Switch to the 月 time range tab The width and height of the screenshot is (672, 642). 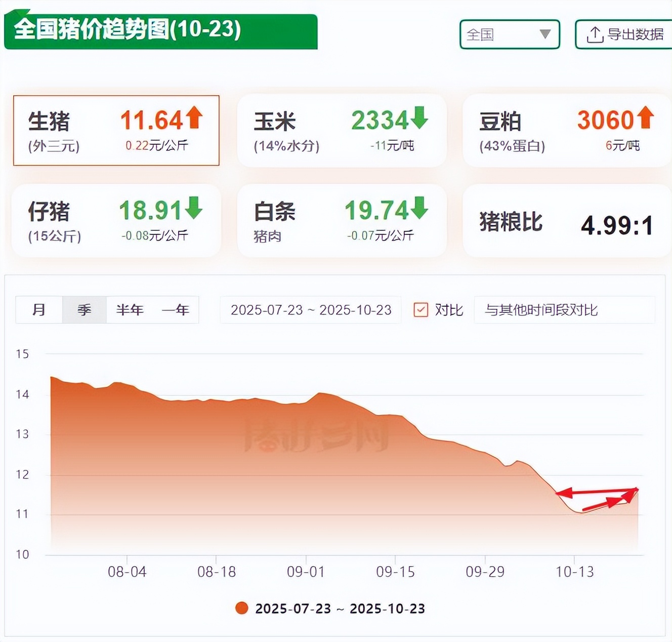39,310
